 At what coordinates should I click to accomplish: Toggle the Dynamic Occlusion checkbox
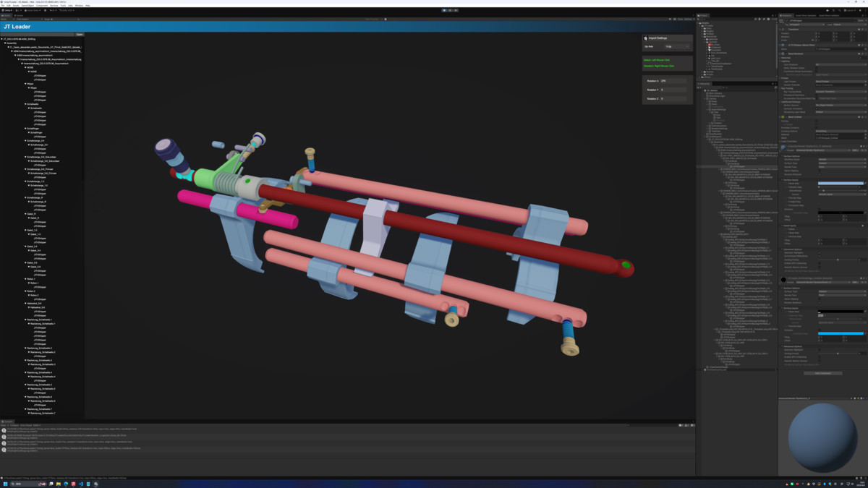[817, 108]
